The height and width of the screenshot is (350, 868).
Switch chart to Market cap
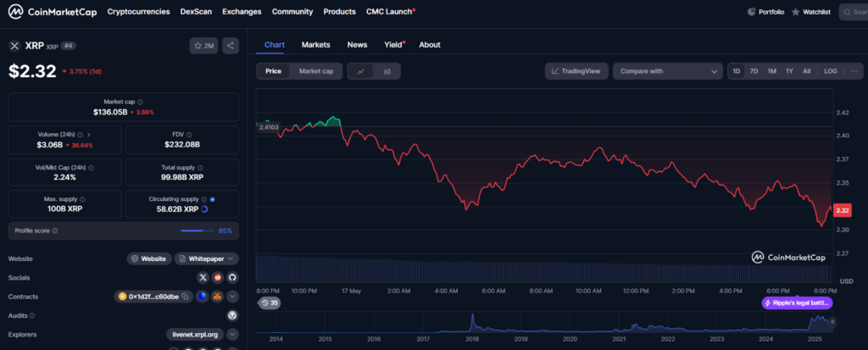(315, 71)
